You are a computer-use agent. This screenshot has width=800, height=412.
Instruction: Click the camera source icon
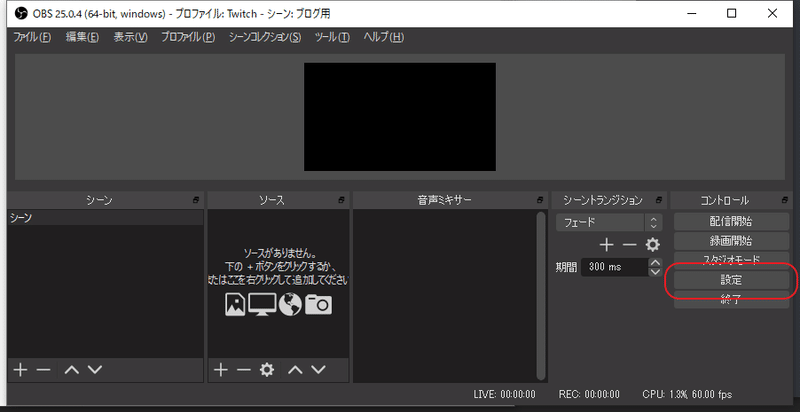coord(318,305)
